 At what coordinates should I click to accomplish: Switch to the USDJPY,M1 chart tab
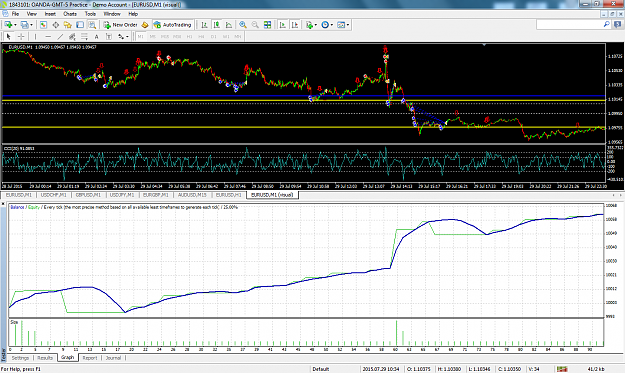tap(122, 195)
